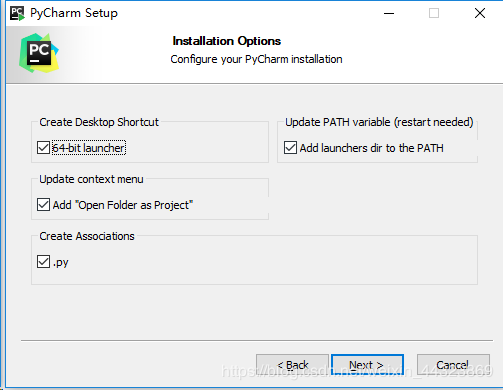Uncheck the .py association checkbox
The width and height of the screenshot is (503, 390).
pos(43,262)
